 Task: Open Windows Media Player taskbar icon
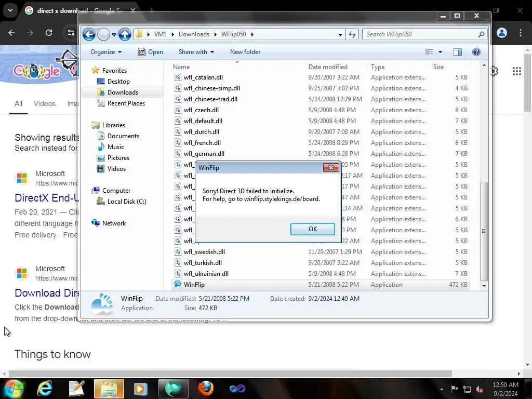tap(140, 389)
